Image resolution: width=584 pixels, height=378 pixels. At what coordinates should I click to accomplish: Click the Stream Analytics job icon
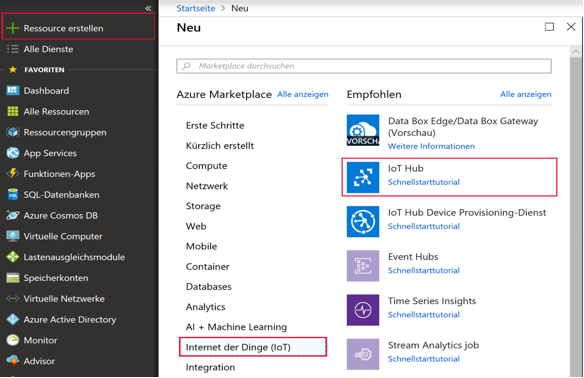(363, 354)
